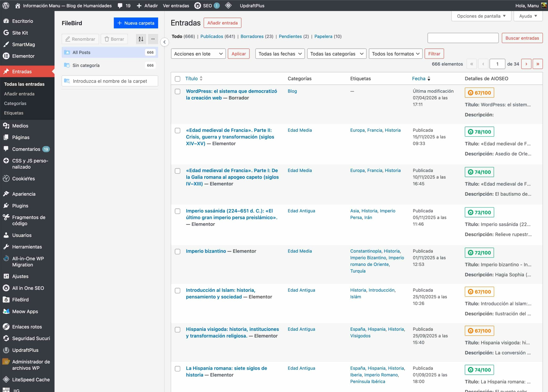
Task: Click the Añadir entrada button
Action: (222, 23)
